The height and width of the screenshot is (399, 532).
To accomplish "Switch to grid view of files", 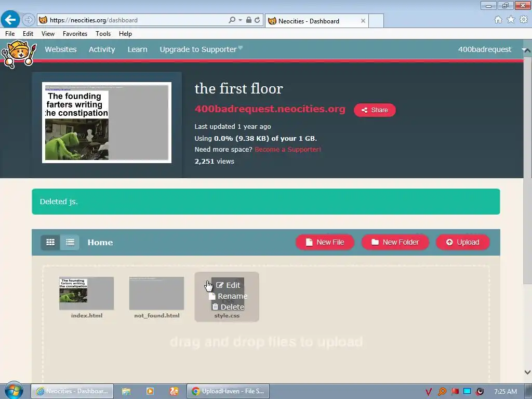I will click(50, 242).
